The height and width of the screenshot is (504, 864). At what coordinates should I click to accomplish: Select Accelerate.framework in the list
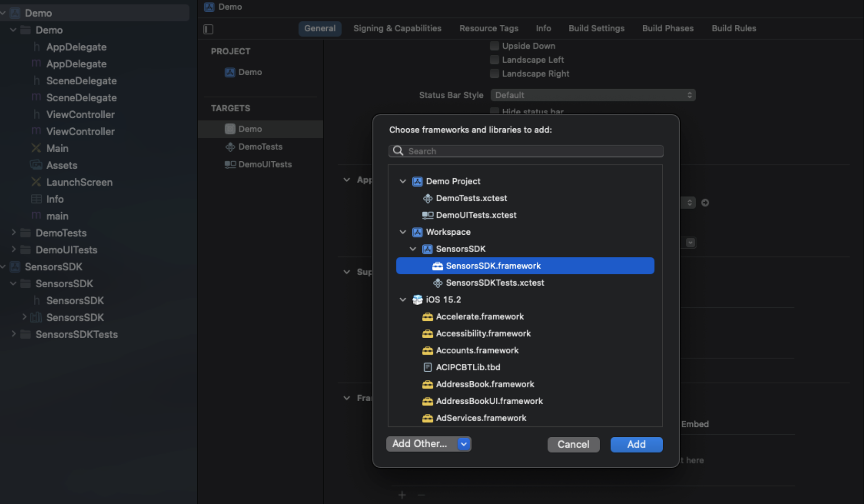[480, 316]
